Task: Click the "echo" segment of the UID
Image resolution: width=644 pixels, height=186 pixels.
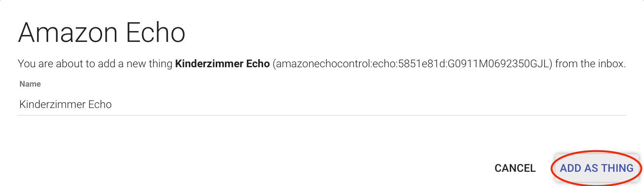Action: coord(384,64)
